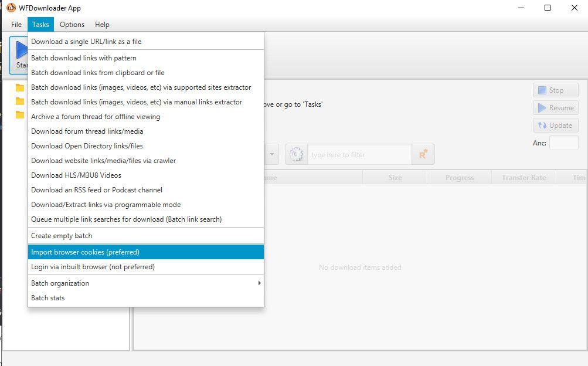Open the Options menu

[72, 25]
